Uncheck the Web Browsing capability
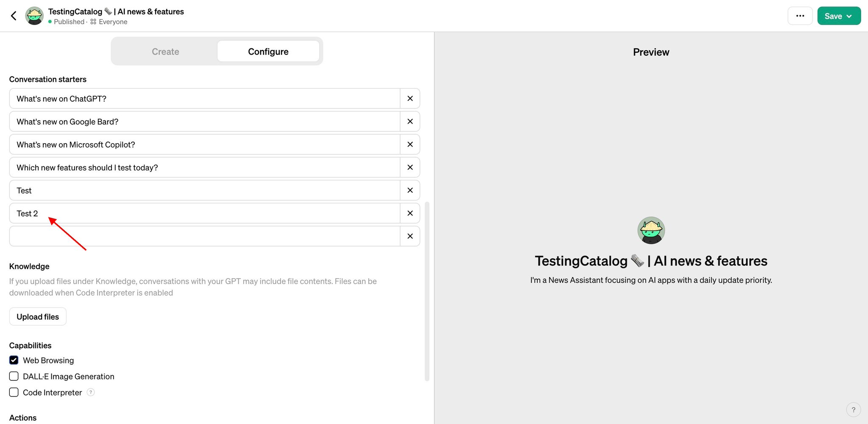 14,360
